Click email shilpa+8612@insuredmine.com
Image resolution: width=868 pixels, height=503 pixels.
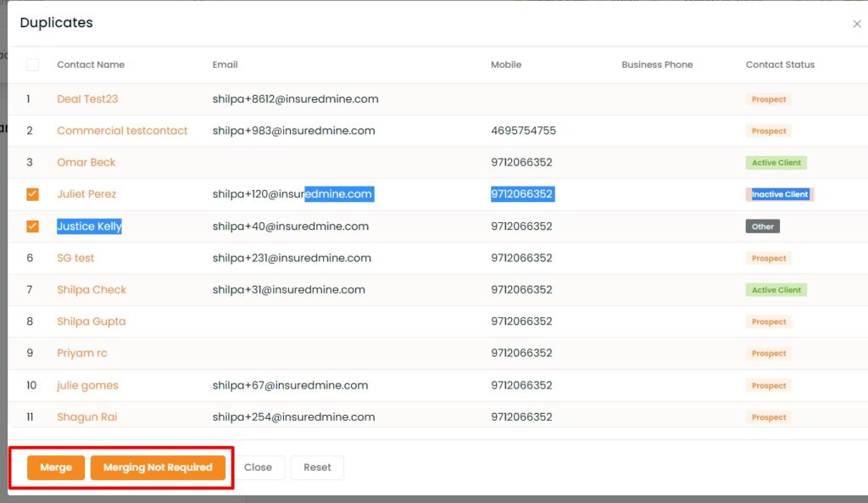296,99
